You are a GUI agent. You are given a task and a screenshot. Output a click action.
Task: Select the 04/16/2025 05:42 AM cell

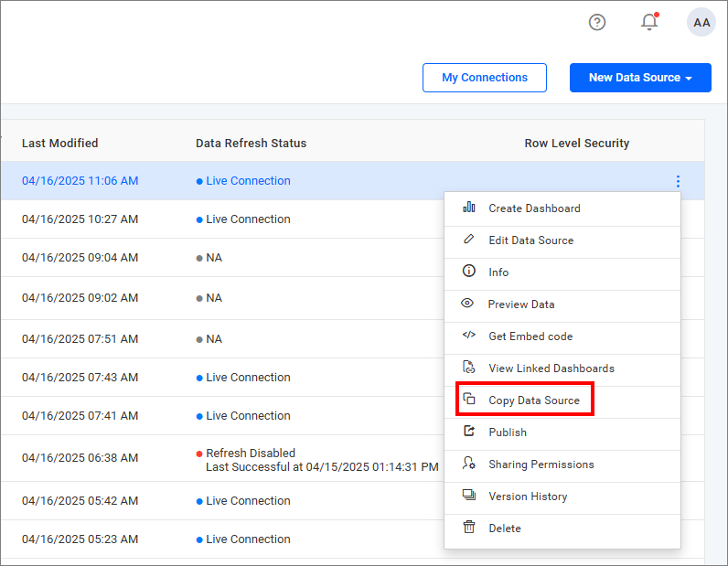[x=80, y=501]
